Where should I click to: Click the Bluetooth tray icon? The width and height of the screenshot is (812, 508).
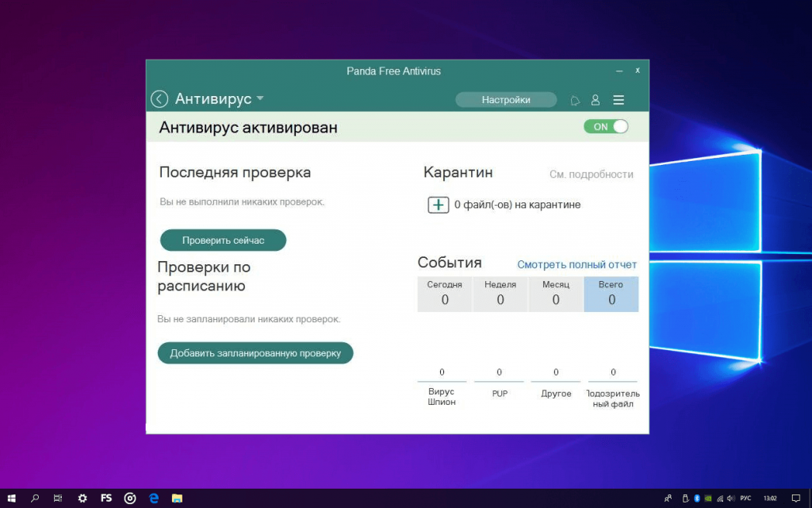coord(696,498)
